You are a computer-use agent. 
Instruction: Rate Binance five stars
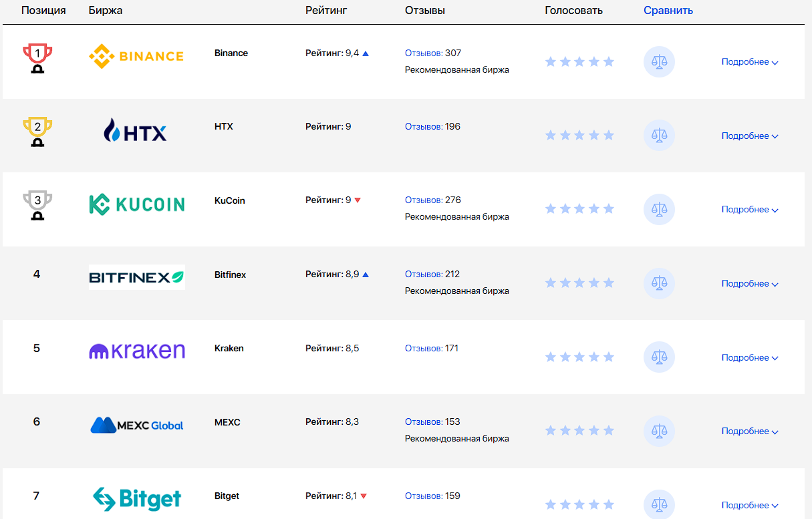coord(608,62)
